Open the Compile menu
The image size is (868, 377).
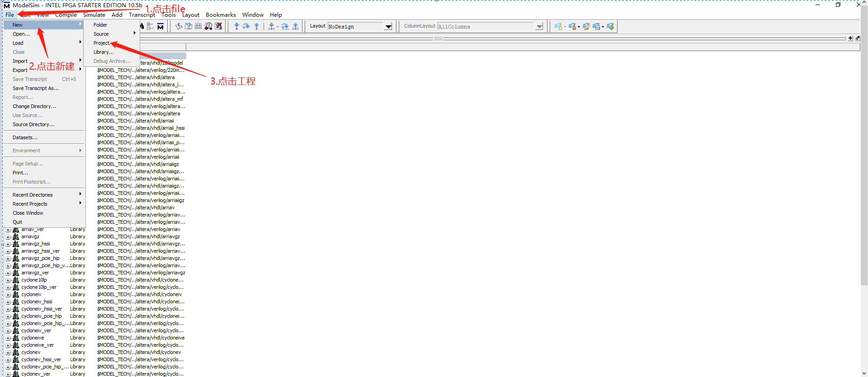click(x=66, y=15)
